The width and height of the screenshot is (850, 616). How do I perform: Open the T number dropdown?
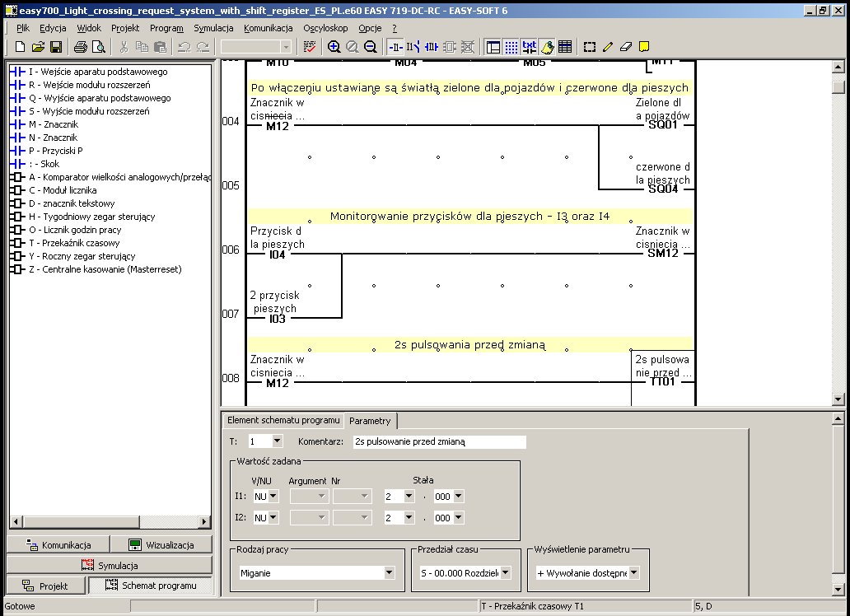point(277,441)
